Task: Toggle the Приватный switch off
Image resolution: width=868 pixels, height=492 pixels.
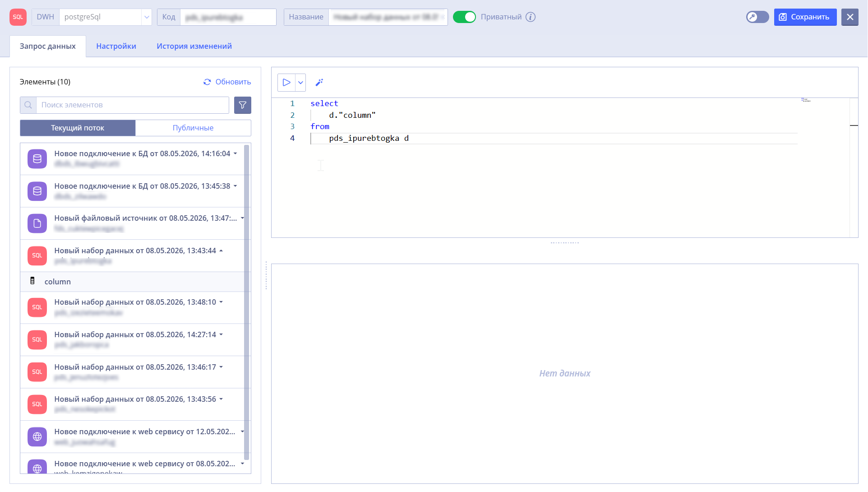Action: 464,17
